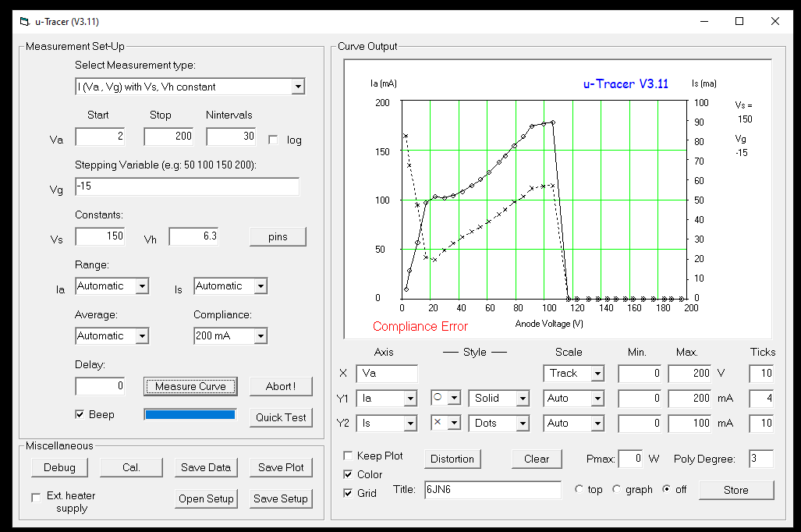The image size is (801, 532).
Task: Click the Quick Test button
Action: [281, 417]
